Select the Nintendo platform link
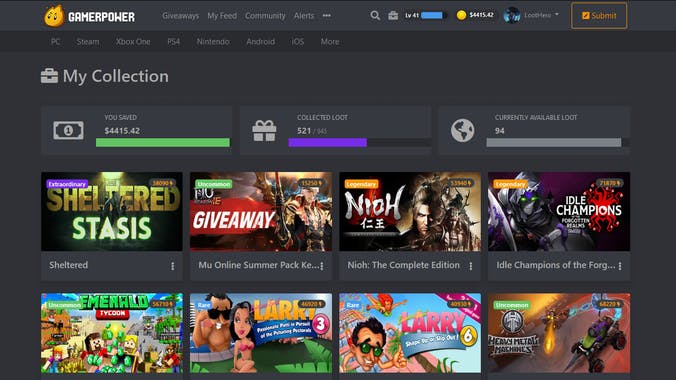 point(213,41)
